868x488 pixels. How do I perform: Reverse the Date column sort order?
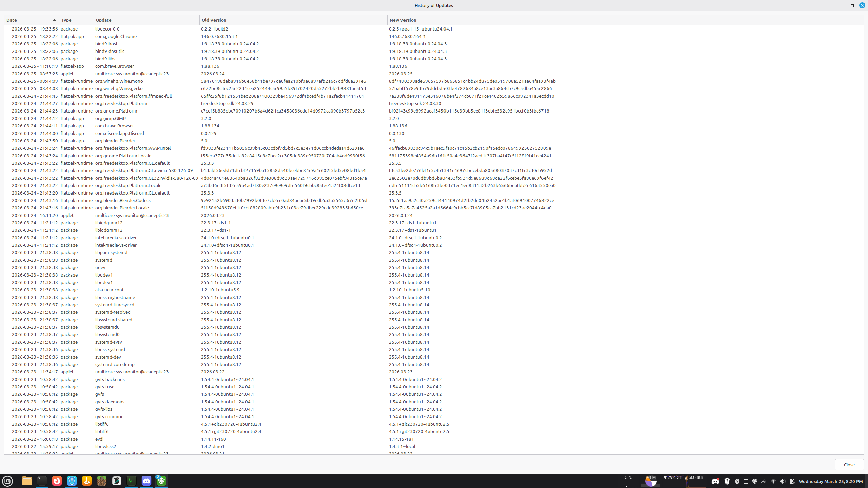[x=31, y=20]
